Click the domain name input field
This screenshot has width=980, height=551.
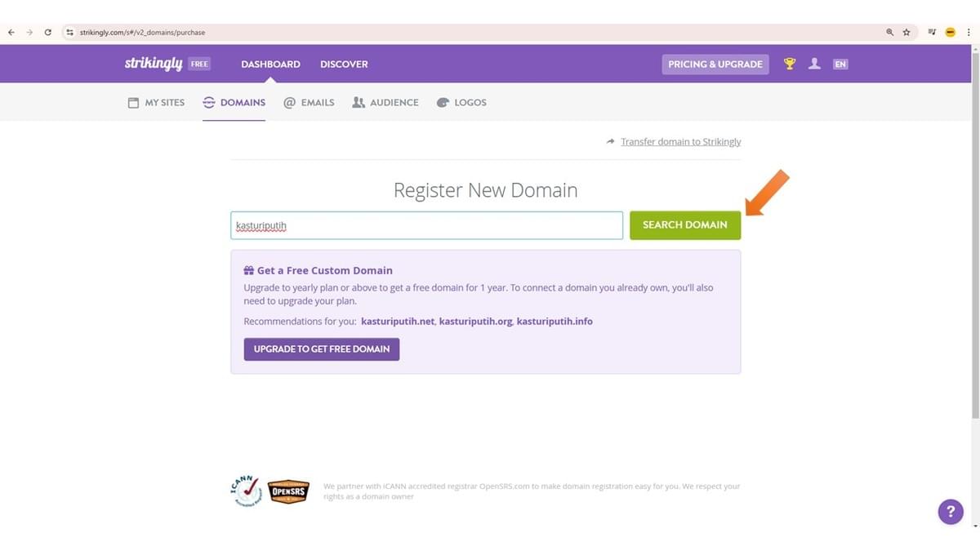[426, 225]
